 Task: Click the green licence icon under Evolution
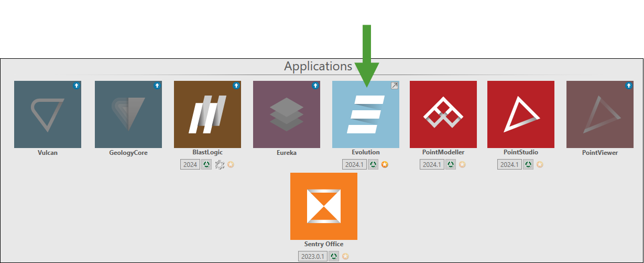tap(373, 165)
